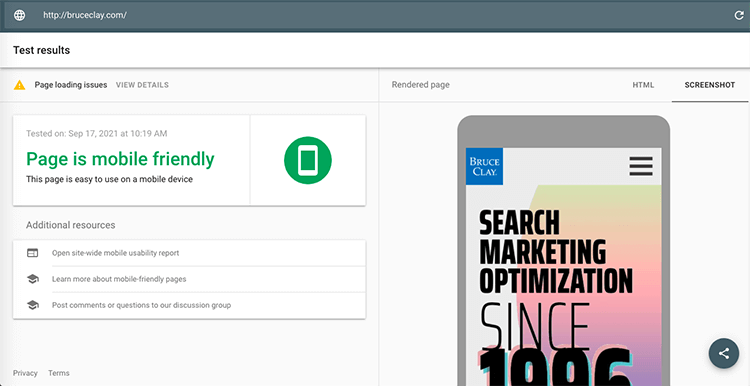Image resolution: width=750 pixels, height=386 pixels.
Task: Click the 'SEARCH MARKETING OPTIMIZATION' headline in preview
Action: pyautogui.click(x=556, y=252)
